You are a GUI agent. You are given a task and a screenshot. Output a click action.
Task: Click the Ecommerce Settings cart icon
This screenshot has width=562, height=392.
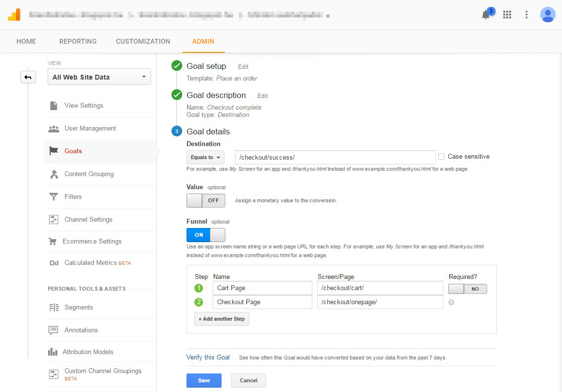pyautogui.click(x=52, y=242)
